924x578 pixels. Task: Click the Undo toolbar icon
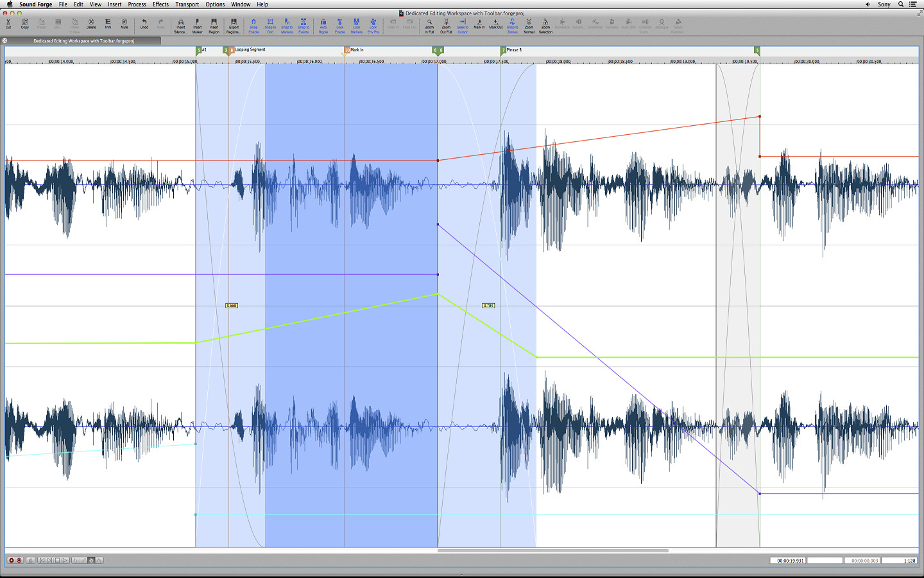pyautogui.click(x=144, y=24)
